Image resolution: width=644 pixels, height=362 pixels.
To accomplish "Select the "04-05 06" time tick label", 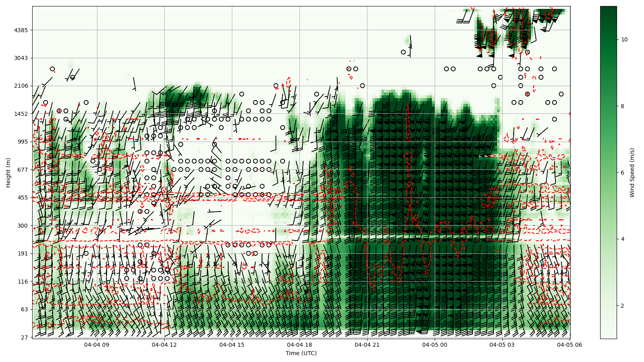I will pos(569,345).
